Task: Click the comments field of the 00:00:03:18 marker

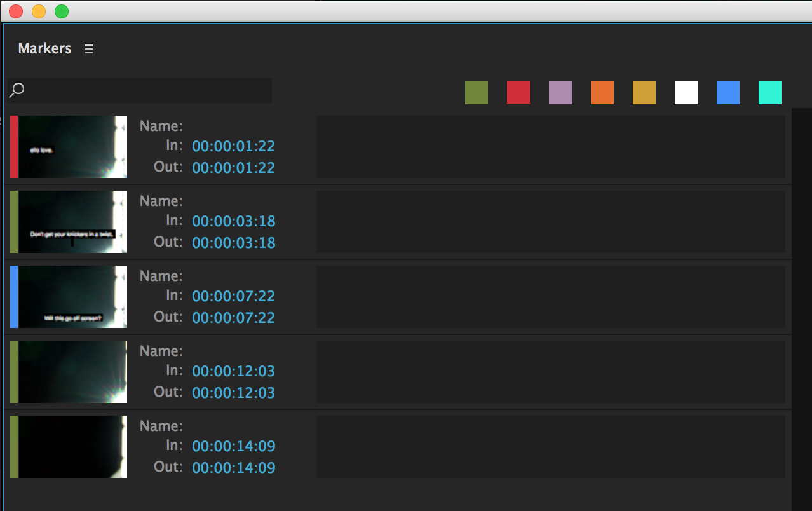Action: coord(551,222)
